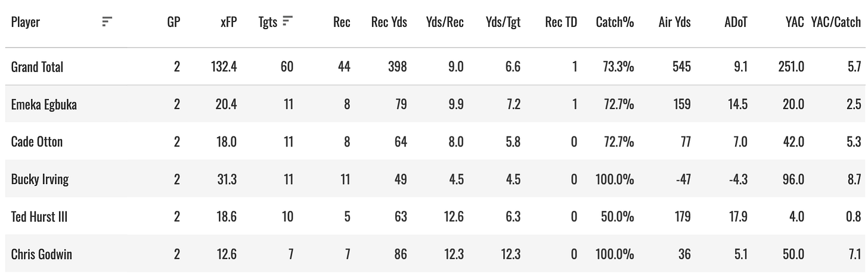Sort table by xFP column header
This screenshot has width=868, height=274.
click(228, 22)
